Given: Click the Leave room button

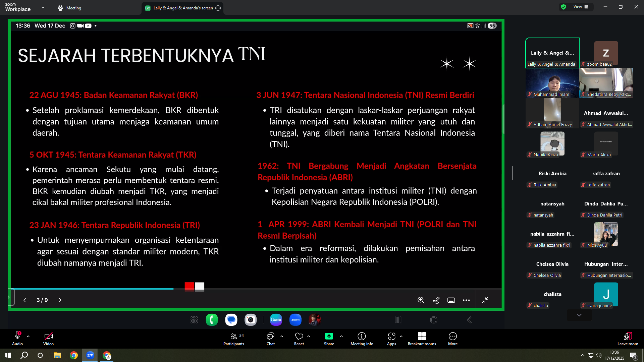Looking at the screenshot, I should coord(628,339).
